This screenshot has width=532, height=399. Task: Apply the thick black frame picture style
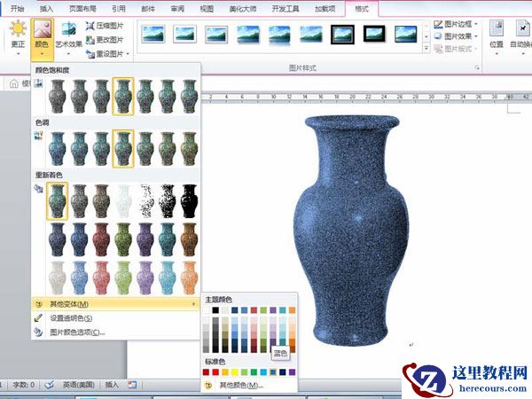coord(374,34)
